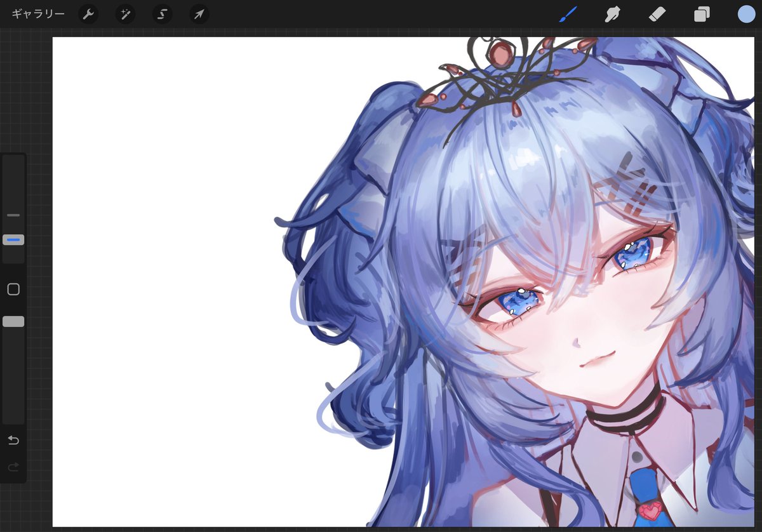762x532 pixels.
Task: Open the active color picker disc
Action: click(x=746, y=14)
